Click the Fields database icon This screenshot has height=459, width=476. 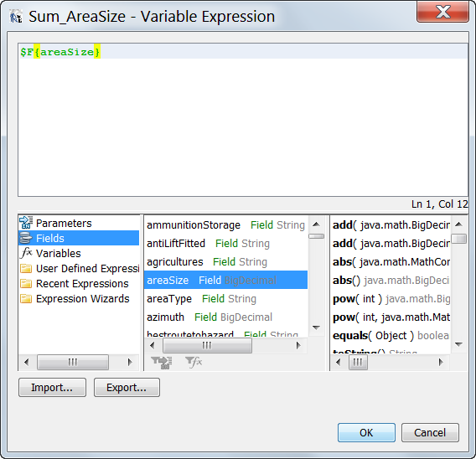coord(26,238)
